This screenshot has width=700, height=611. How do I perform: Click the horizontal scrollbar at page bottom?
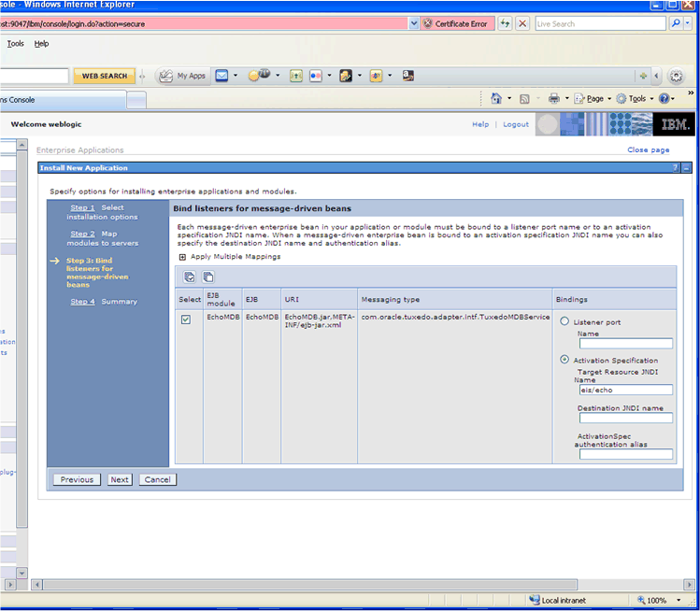coord(310,584)
